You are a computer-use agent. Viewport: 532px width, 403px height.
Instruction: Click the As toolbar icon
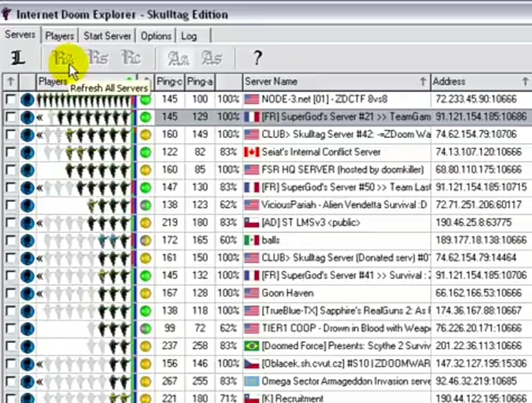click(212, 58)
